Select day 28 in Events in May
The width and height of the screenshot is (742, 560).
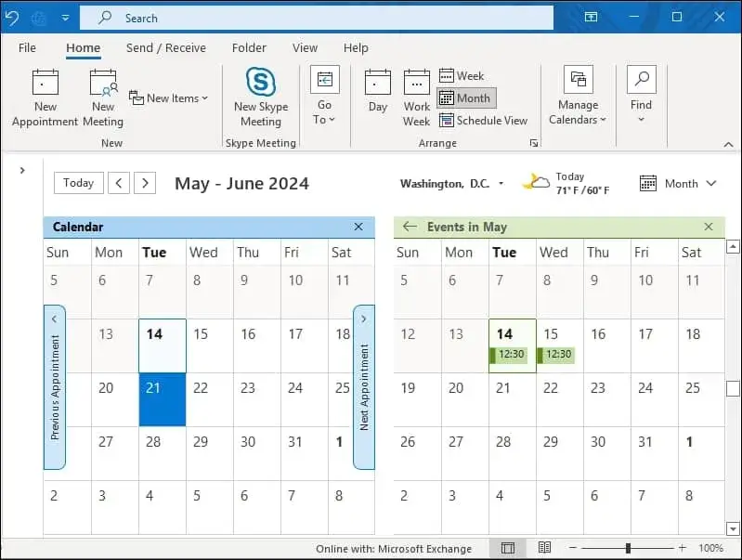pos(513,453)
